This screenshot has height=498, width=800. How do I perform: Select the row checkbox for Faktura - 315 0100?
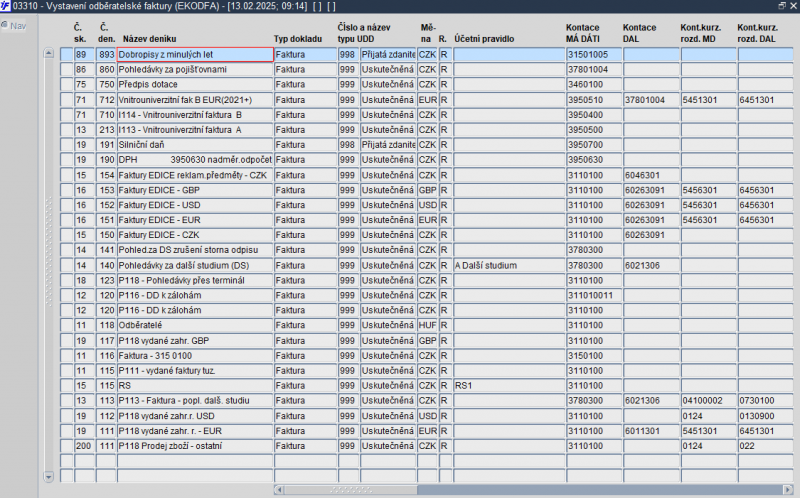66,356
